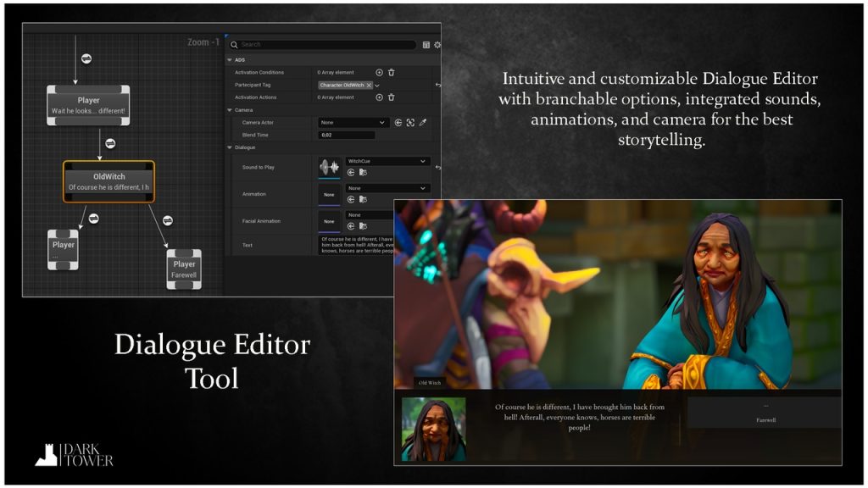Collapse the Dialogue section

pos(230,147)
